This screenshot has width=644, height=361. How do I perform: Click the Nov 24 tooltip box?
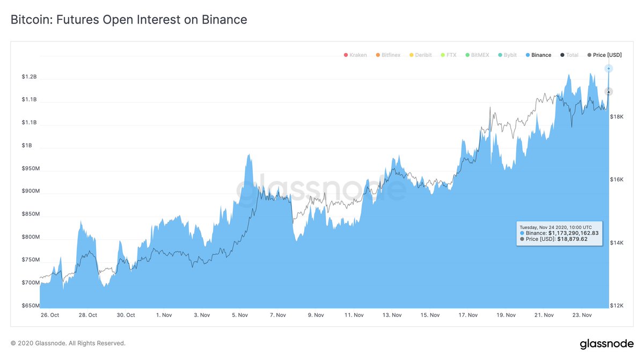point(559,233)
